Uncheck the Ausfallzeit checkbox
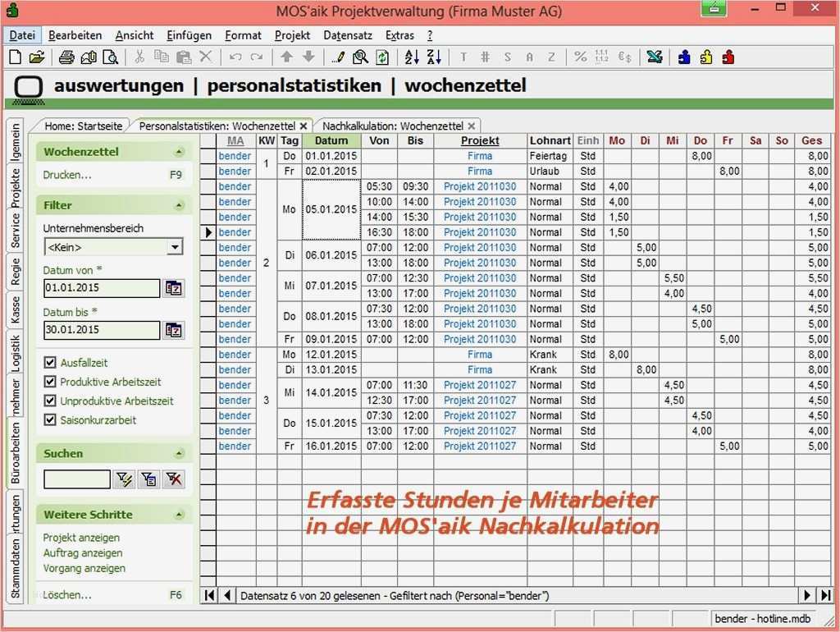This screenshot has height=632, width=840. click(x=50, y=361)
